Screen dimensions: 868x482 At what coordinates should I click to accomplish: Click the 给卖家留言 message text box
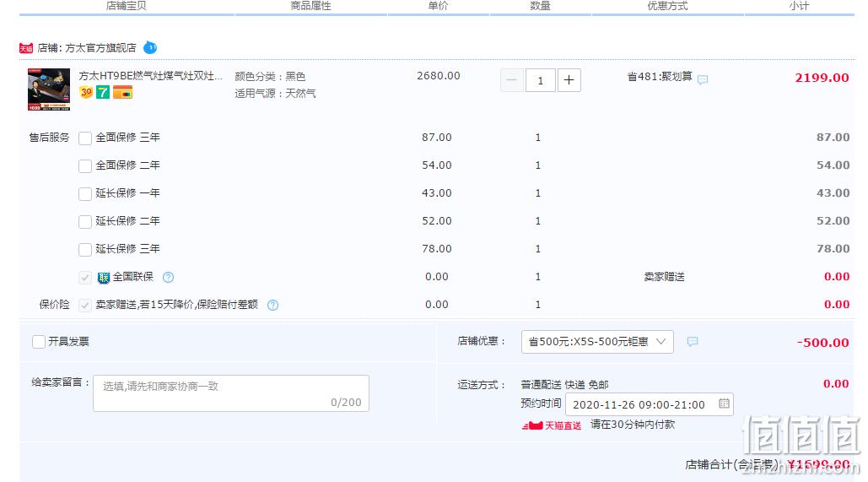[231, 393]
